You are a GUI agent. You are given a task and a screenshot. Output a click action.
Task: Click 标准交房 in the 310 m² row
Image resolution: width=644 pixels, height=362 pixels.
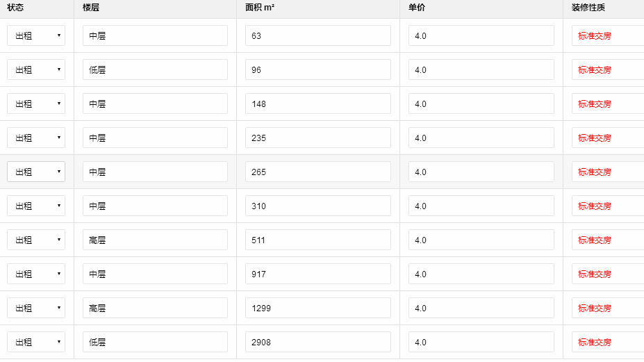tap(595, 206)
